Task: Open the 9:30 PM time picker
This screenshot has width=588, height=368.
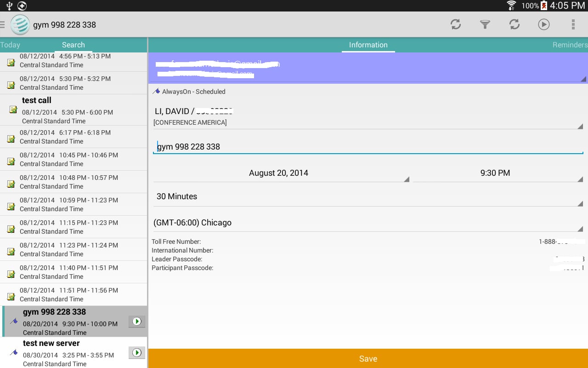Action: pos(498,173)
